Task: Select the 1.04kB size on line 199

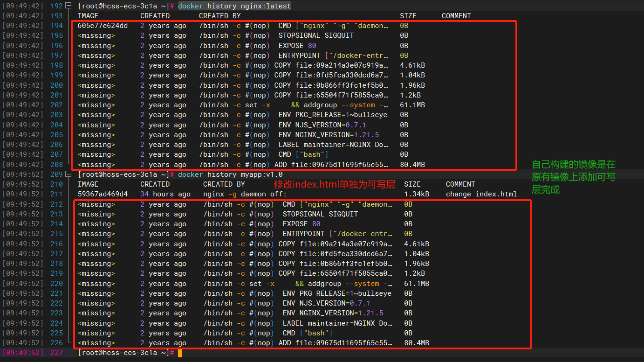Action: click(x=412, y=75)
